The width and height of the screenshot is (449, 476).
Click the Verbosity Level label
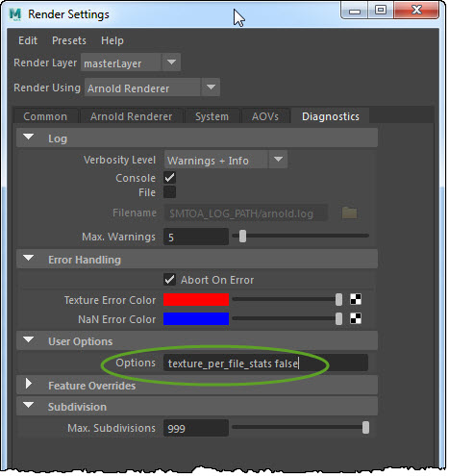point(119,160)
